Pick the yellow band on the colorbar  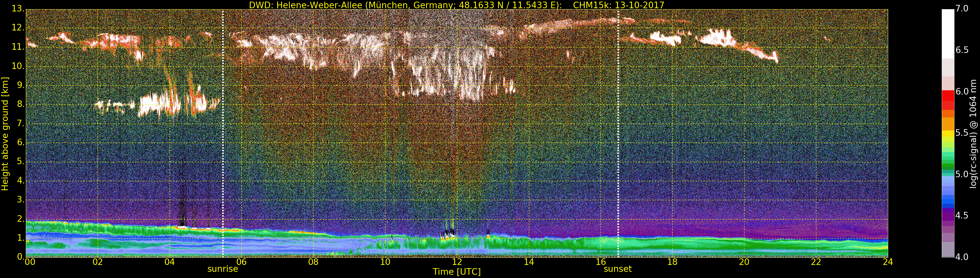click(x=948, y=134)
